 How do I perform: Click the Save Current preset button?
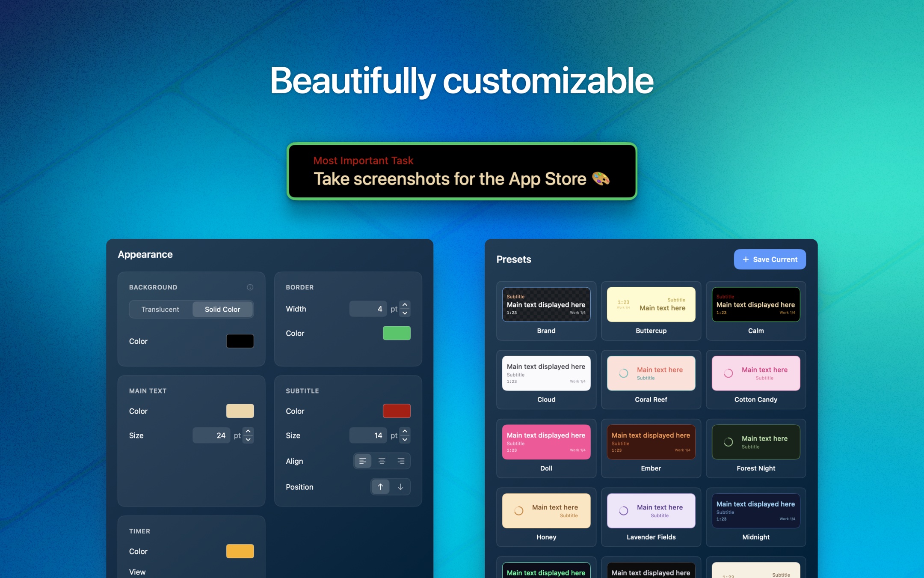[769, 259]
